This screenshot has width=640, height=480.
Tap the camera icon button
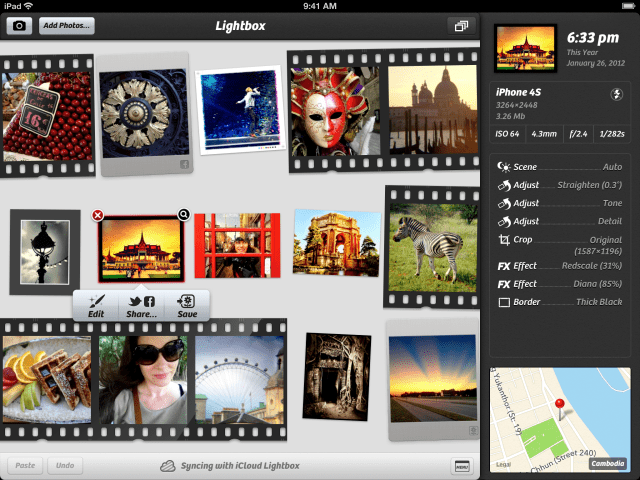(x=20, y=26)
